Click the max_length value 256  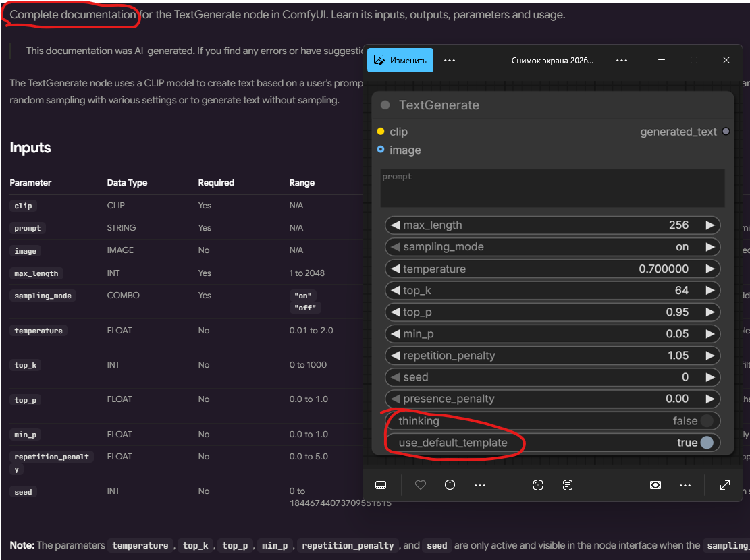click(x=678, y=225)
